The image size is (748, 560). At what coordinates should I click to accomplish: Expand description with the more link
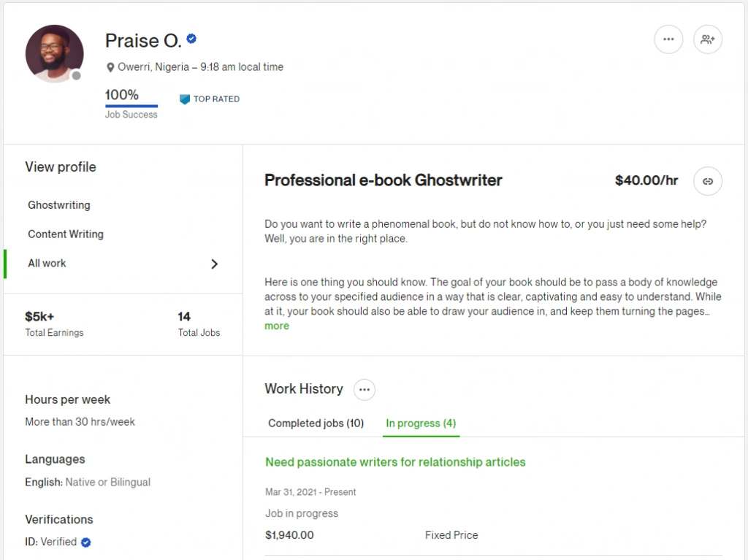click(x=277, y=326)
